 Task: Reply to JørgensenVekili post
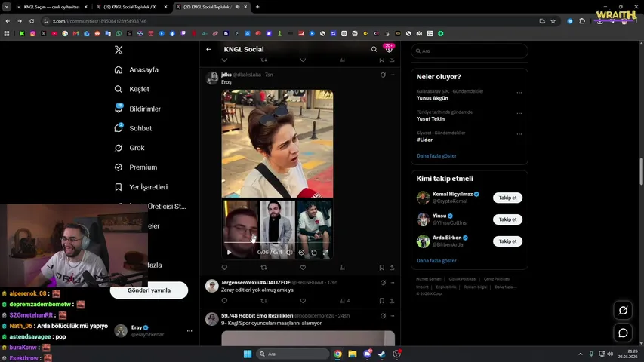coord(224,301)
